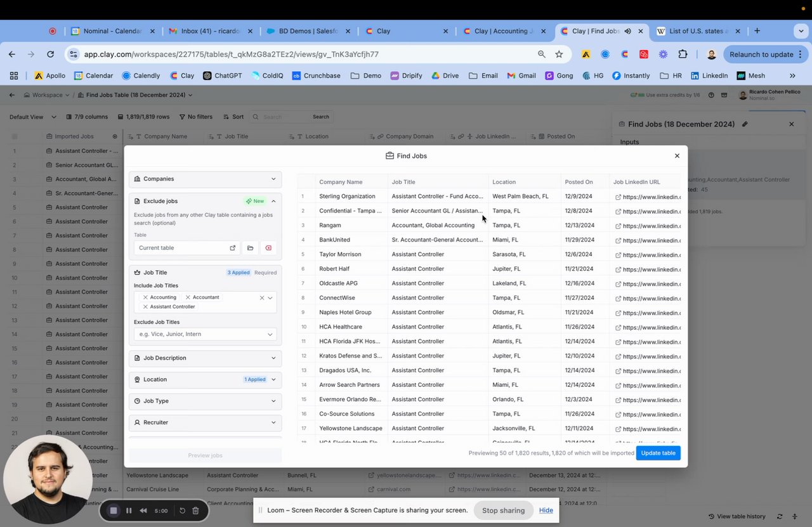Open the Include Job Titles dropdown arrow
Screen dimensions: 812x527
point(270,297)
